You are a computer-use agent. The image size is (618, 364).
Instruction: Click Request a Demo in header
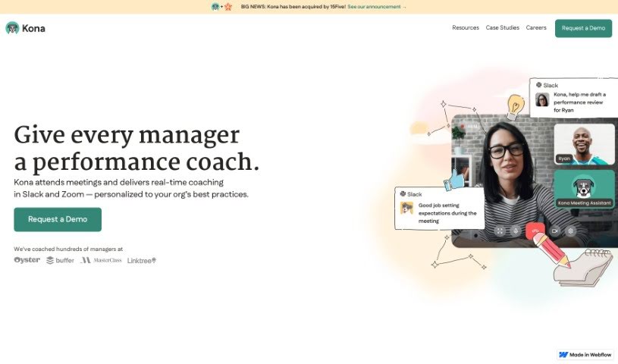click(583, 28)
